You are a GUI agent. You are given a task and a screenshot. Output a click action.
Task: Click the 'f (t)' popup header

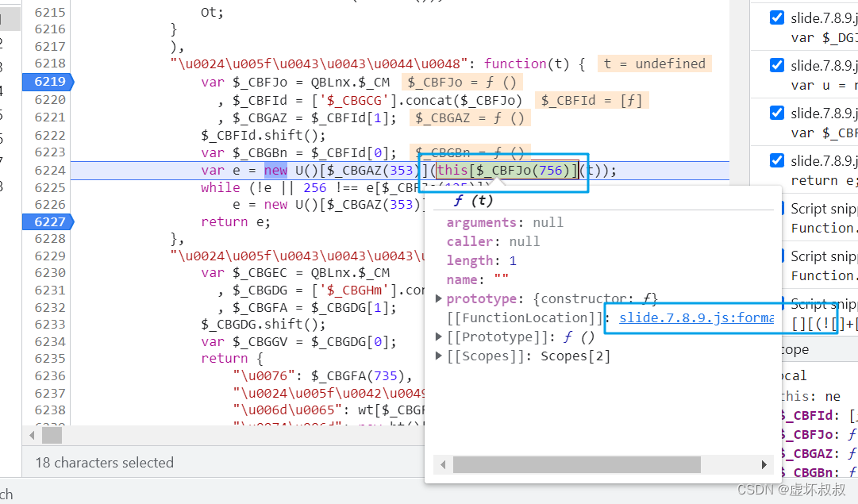coord(473,201)
